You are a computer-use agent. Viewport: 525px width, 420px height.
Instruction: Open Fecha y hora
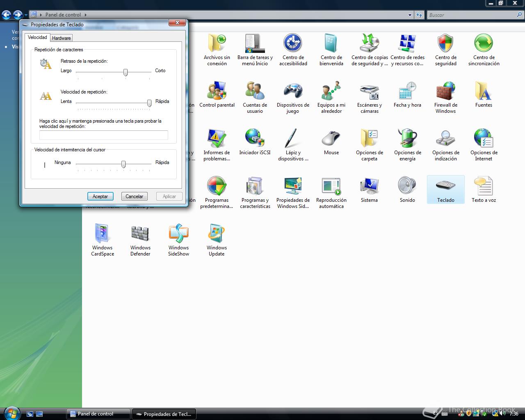(407, 95)
